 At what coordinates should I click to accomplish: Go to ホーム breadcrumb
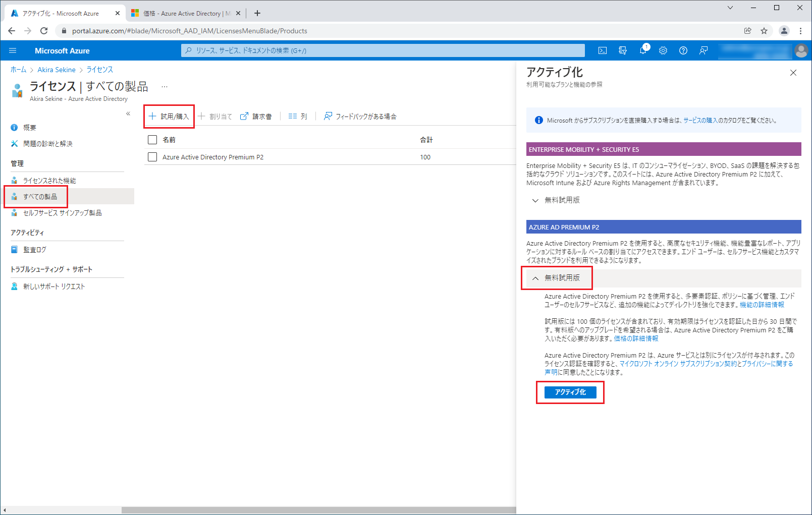coord(18,70)
